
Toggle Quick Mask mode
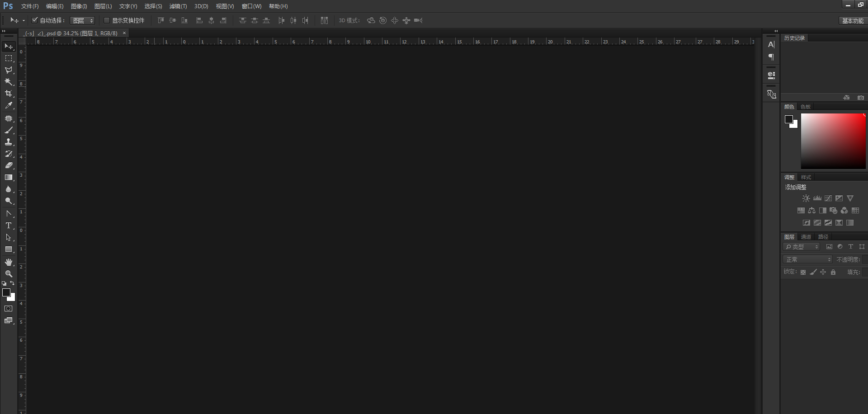pos(9,309)
